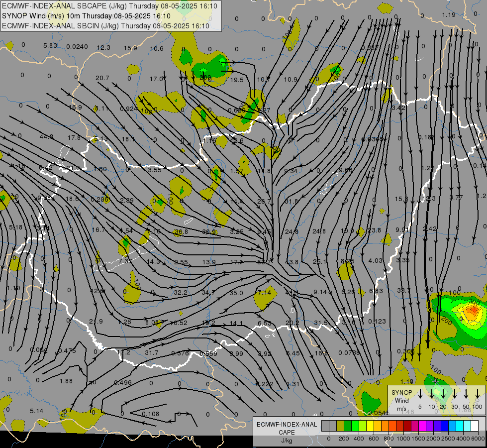Click the map value 2.39

pyautogui.click(x=127, y=200)
